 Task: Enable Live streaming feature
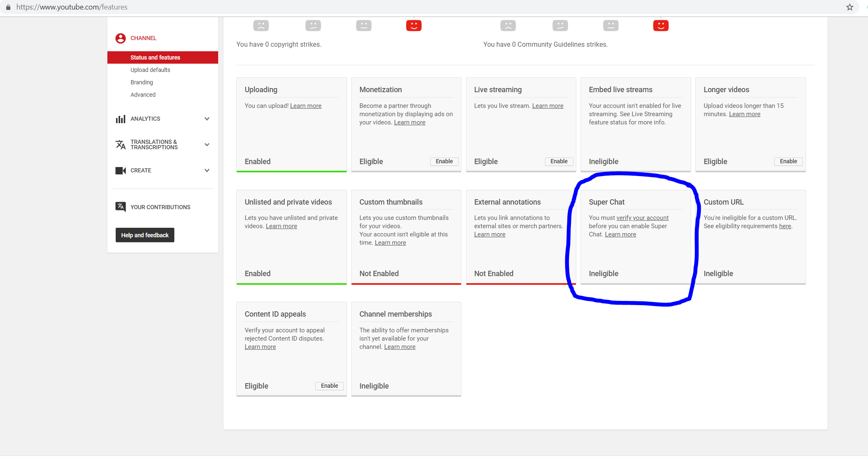click(559, 162)
